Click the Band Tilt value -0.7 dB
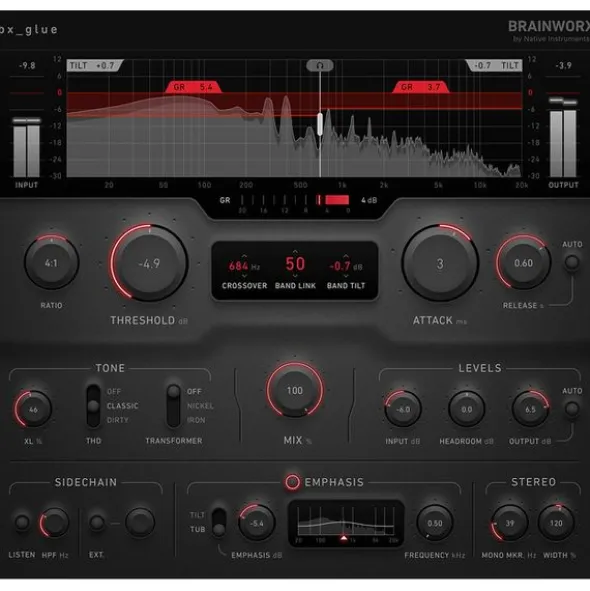590x591 pixels. click(345, 266)
